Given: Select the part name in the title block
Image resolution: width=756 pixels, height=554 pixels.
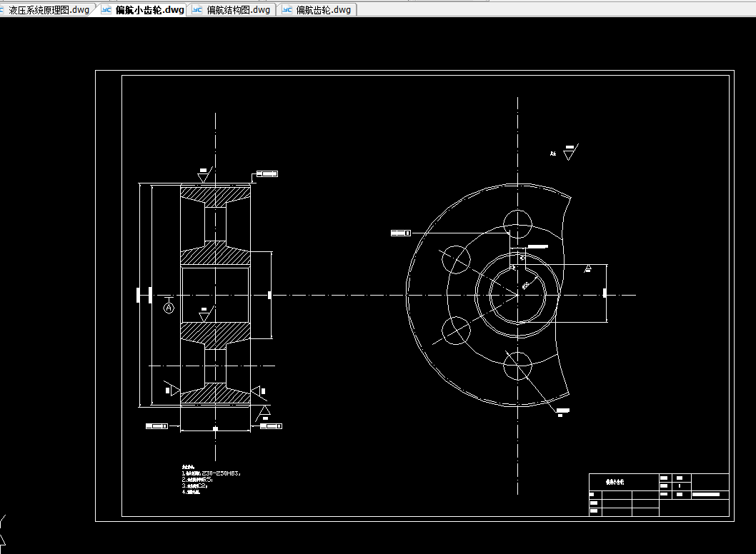Looking at the screenshot, I should coord(615,482).
